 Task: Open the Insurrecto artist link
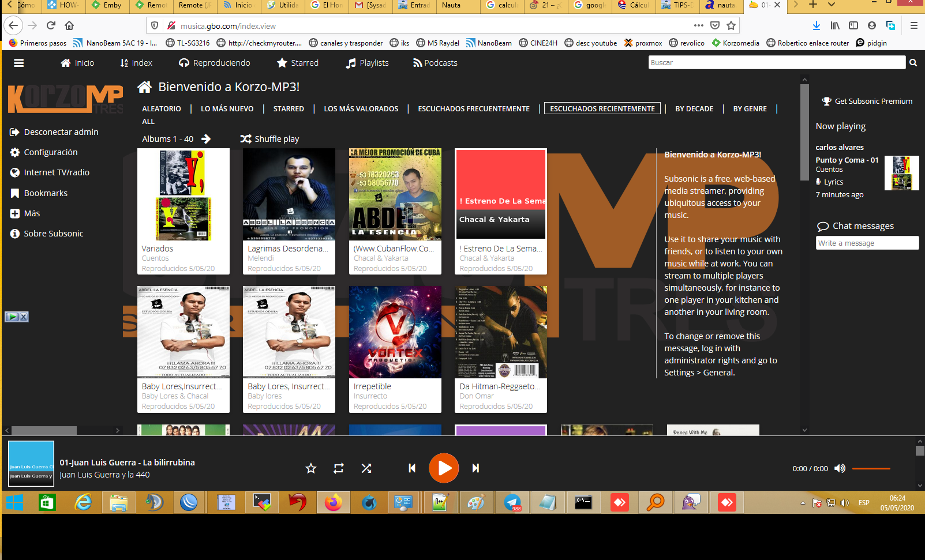tap(370, 396)
